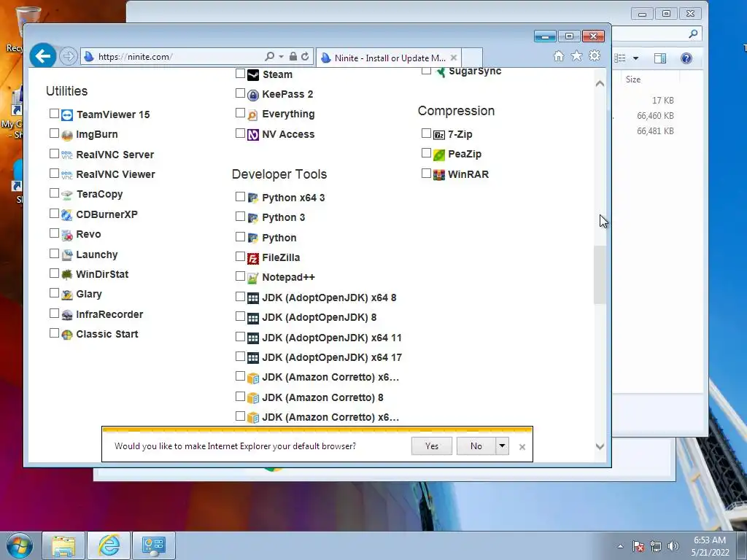The height and width of the screenshot is (560, 747).
Task: Refresh the Ninite page
Action: (306, 57)
